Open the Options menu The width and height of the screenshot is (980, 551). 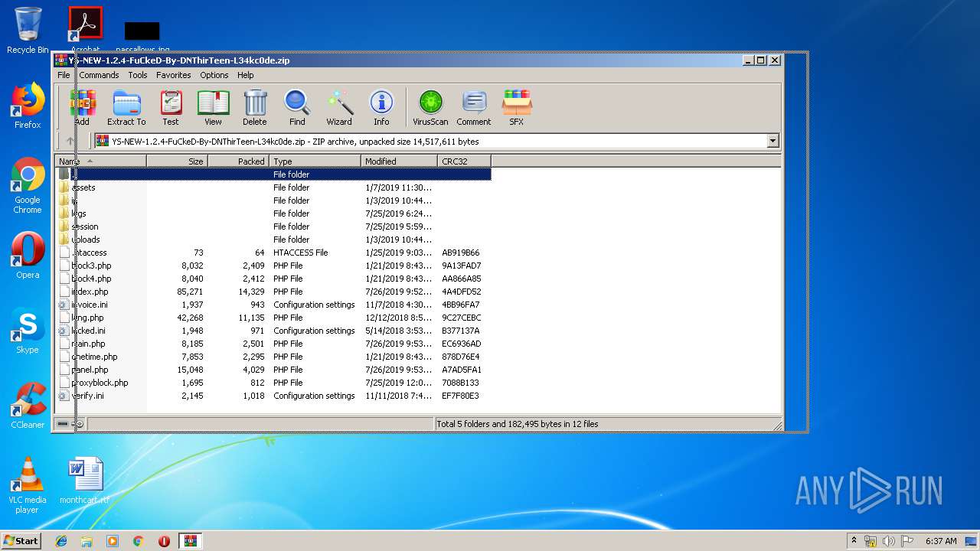(x=214, y=75)
